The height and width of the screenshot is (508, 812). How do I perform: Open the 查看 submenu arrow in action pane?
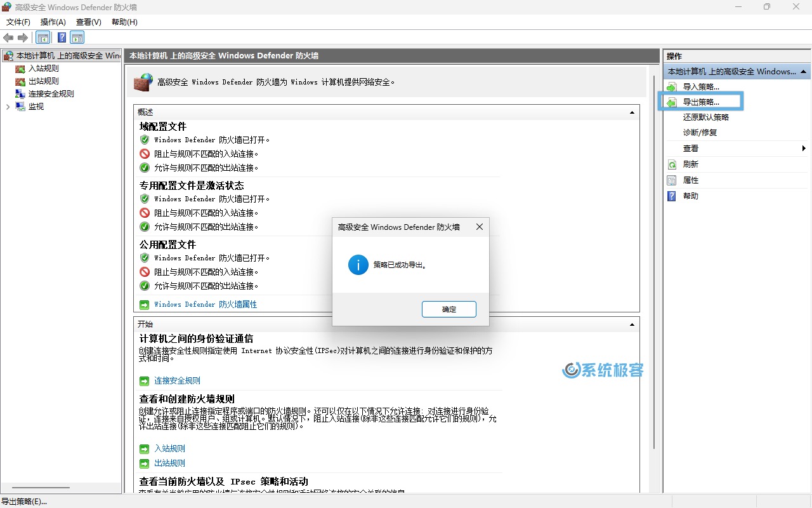click(803, 148)
